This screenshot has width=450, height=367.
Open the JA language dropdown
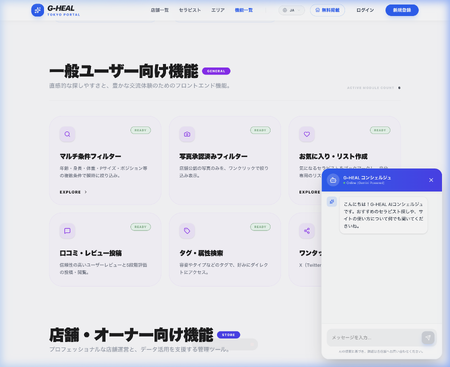point(292,10)
